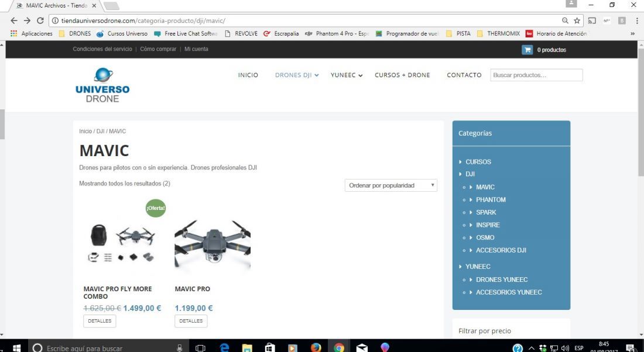The image size is (644, 352).
Task: Click the browser forward arrow
Action: point(27,20)
